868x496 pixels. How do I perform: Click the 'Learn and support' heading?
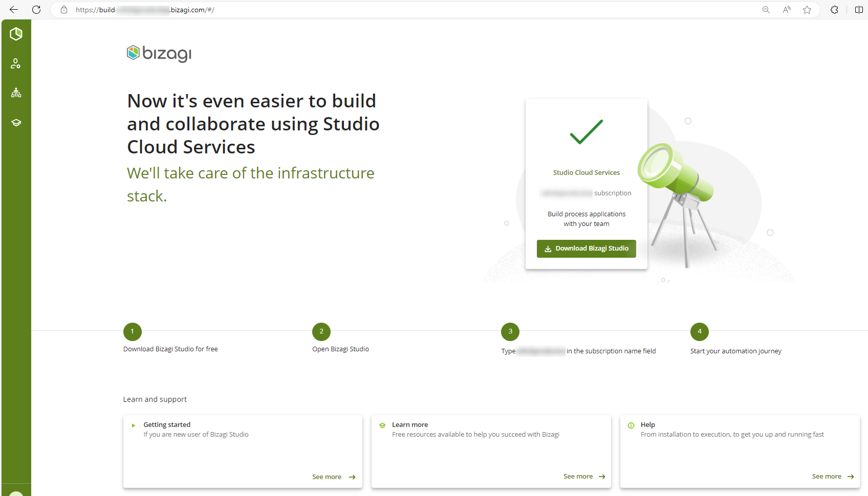click(x=155, y=399)
